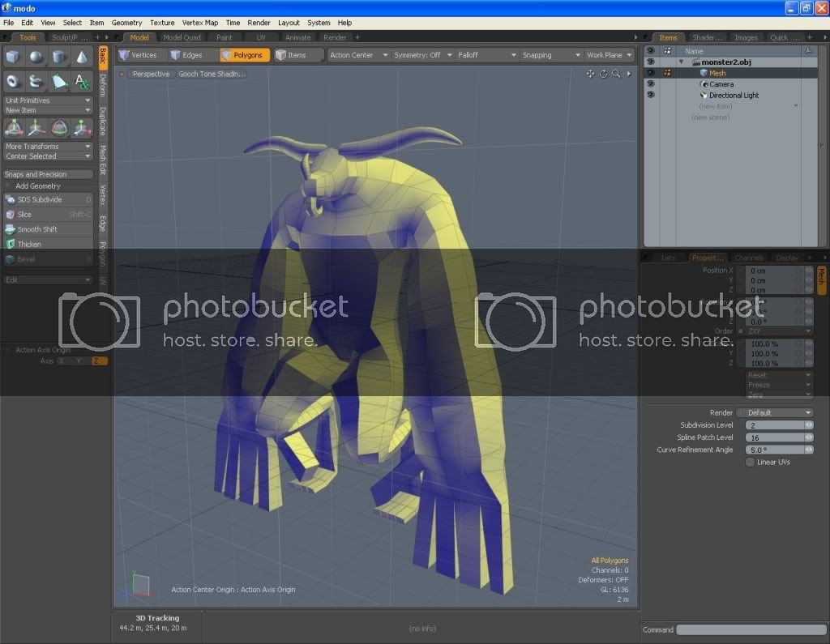Open the New Item dropdown
The height and width of the screenshot is (644, 830).
48,110
